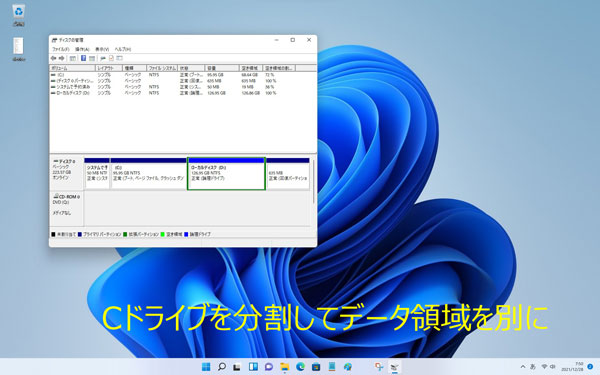This screenshot has width=600, height=375.
Task: Open File Explorer from the taskbar
Action: click(285, 367)
